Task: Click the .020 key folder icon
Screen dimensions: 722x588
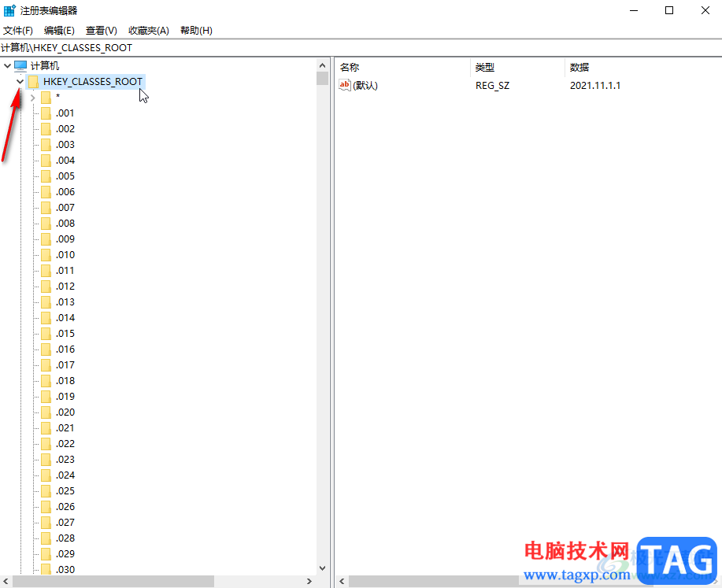Action: [x=46, y=412]
